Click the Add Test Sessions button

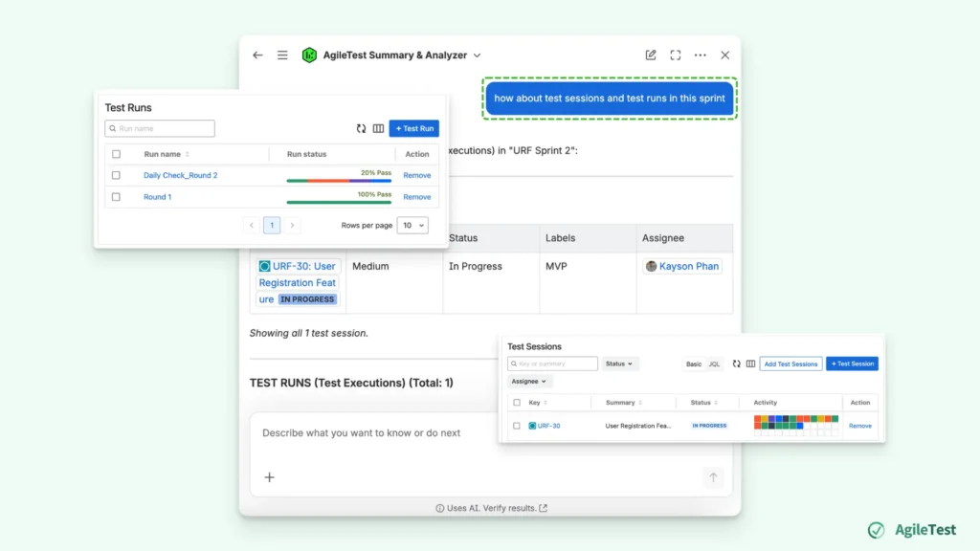coord(791,364)
